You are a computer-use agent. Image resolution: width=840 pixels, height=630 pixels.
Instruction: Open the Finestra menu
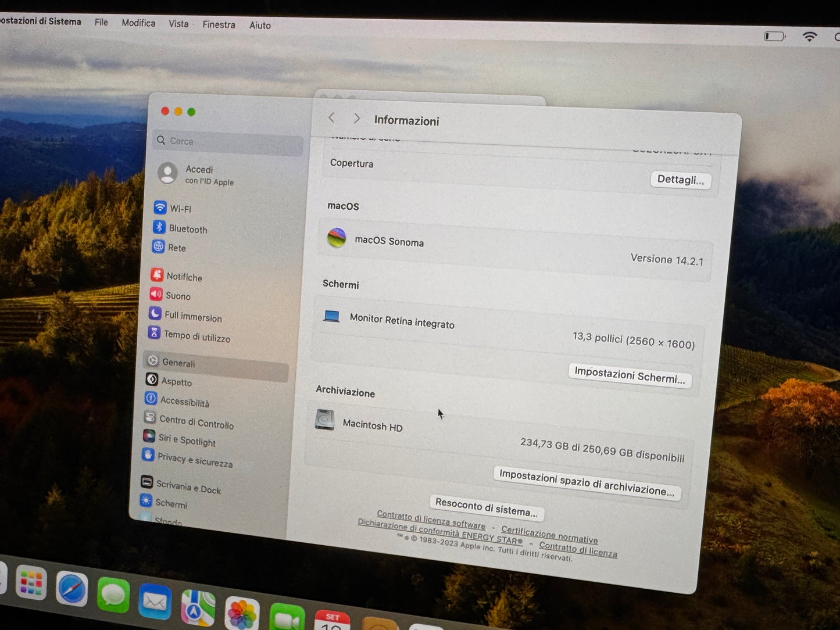click(x=219, y=24)
